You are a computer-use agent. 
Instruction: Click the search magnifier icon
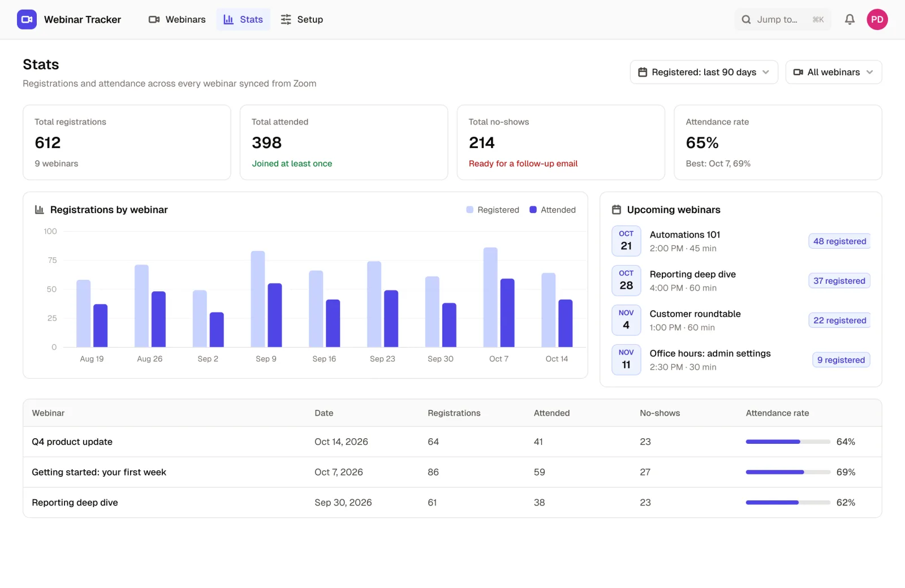[x=746, y=19]
